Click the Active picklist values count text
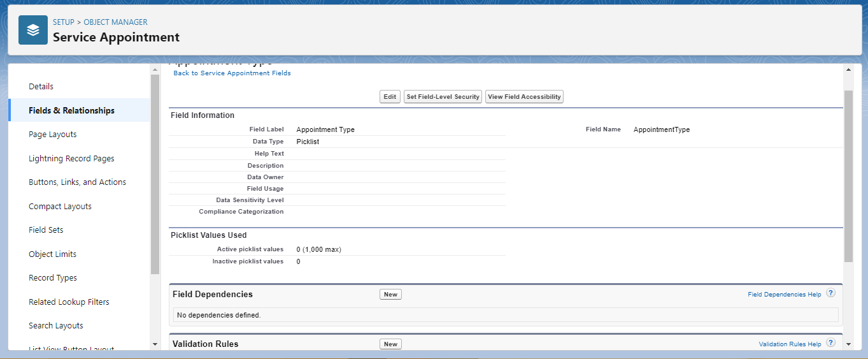This screenshot has height=359, width=868. [x=318, y=249]
